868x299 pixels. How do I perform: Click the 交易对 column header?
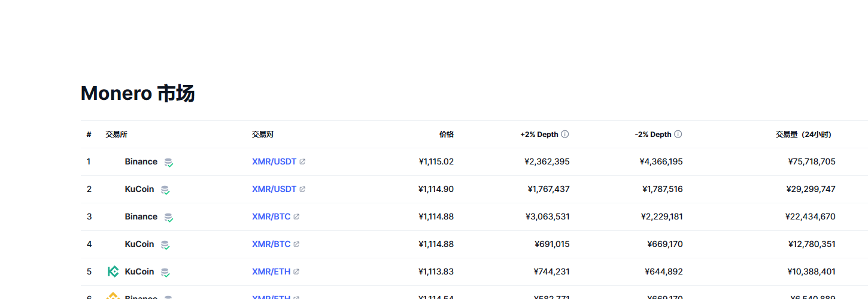click(263, 135)
